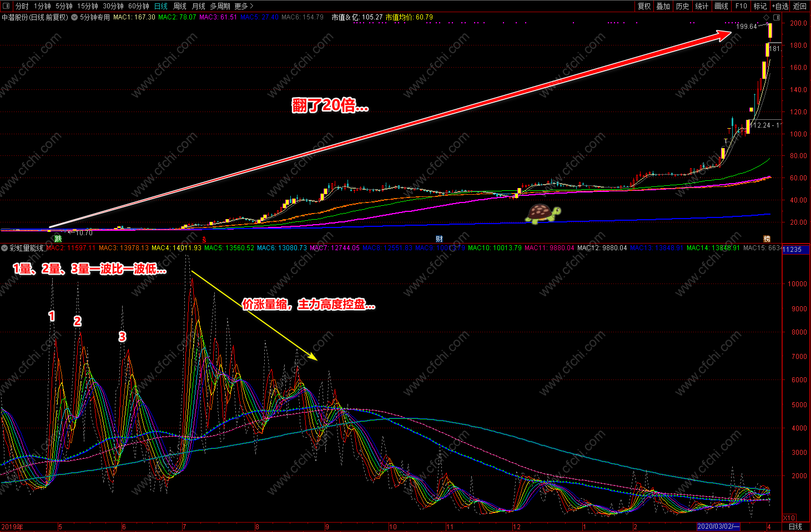Click the 统计 statistics button
Image resolution: width=811 pixels, height=532 pixels.
point(702,6)
